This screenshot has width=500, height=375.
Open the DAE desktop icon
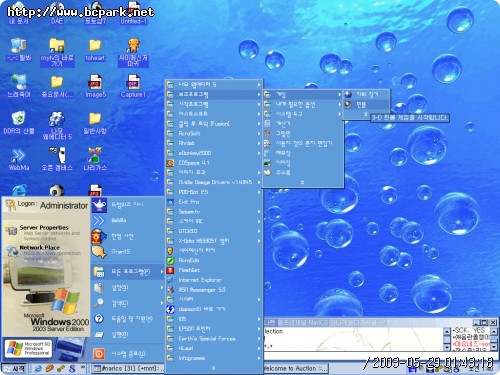(x=57, y=13)
